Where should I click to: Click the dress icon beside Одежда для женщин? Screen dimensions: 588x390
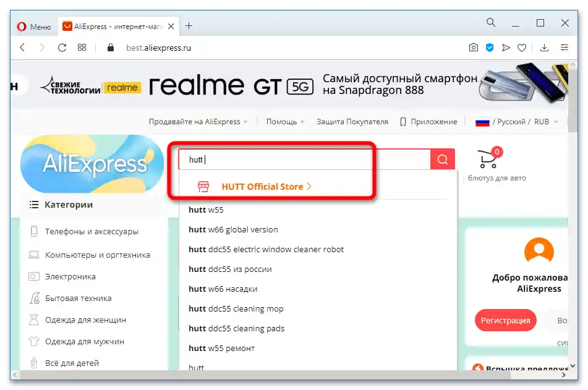(34, 320)
